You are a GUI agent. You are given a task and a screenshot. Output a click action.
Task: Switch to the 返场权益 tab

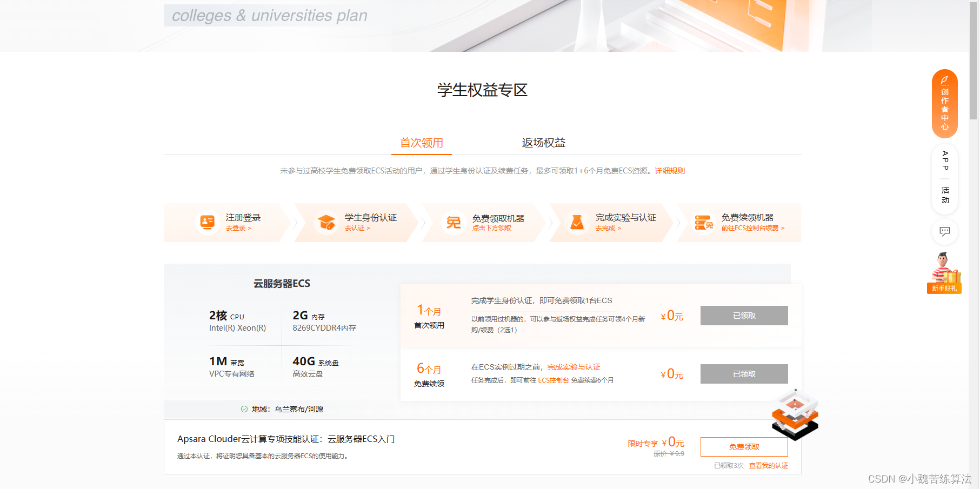(544, 143)
